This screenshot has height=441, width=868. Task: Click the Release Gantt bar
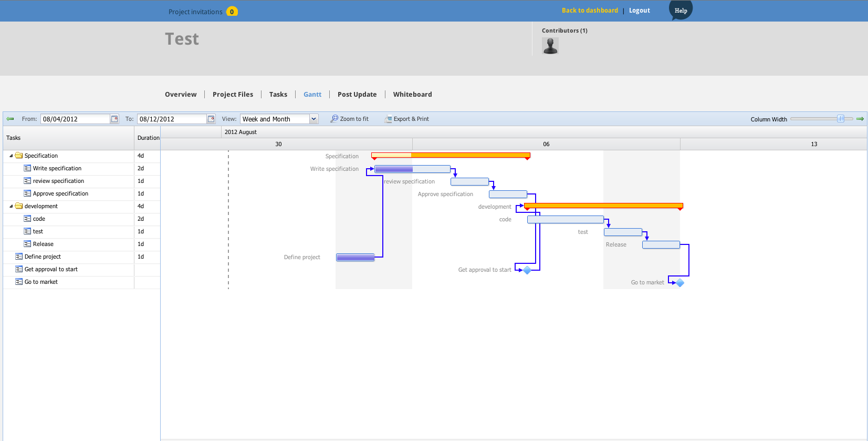[661, 245]
